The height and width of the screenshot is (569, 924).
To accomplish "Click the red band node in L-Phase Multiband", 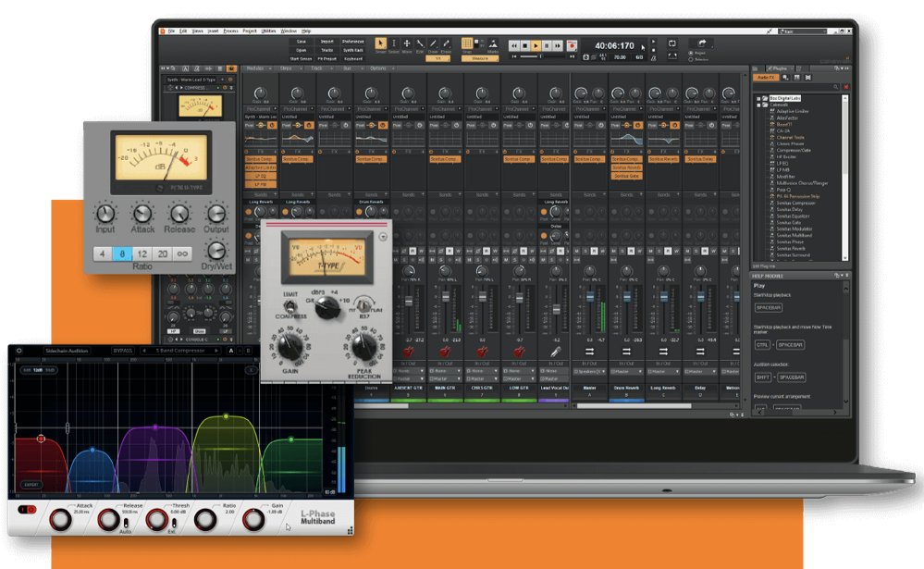I will pyautogui.click(x=41, y=439).
